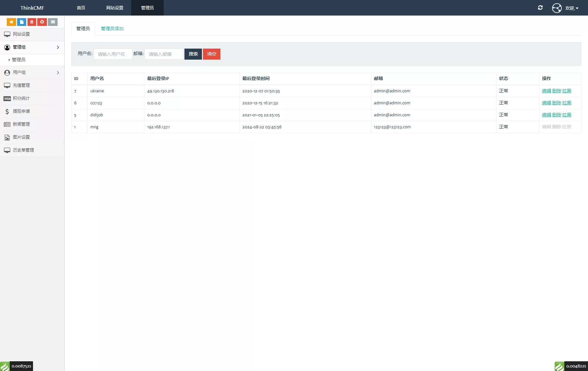Focus the 用户名 search input field
The image size is (588, 371).
pos(113,54)
